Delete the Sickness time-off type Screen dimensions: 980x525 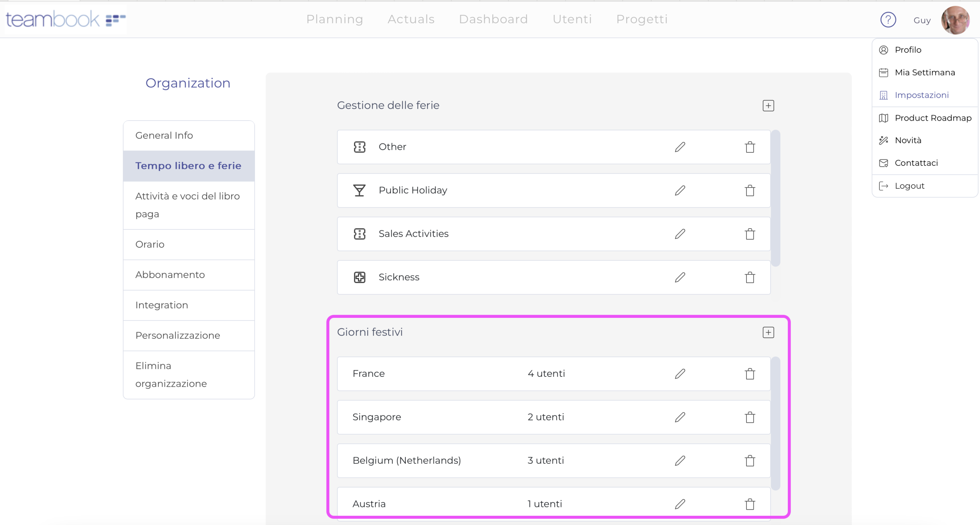[x=750, y=277]
